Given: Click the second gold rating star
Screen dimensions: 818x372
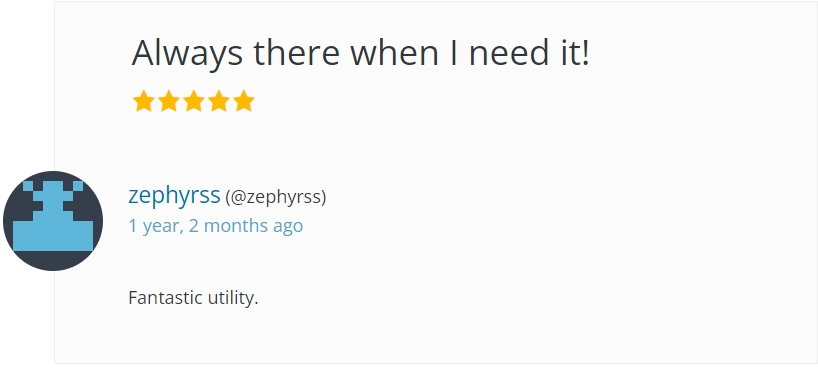Looking at the screenshot, I should (169, 101).
